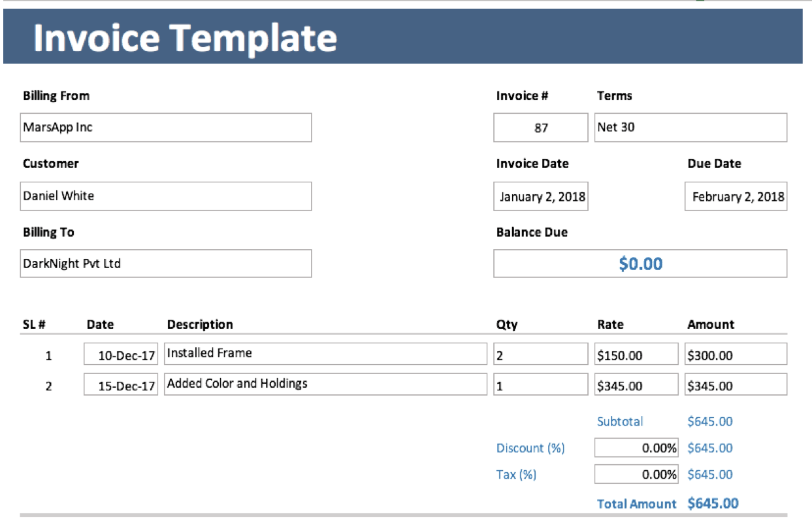Select the Invoice # field showing 87
Image resolution: width=812 pixels, height=527 pixels.
pyautogui.click(x=540, y=127)
